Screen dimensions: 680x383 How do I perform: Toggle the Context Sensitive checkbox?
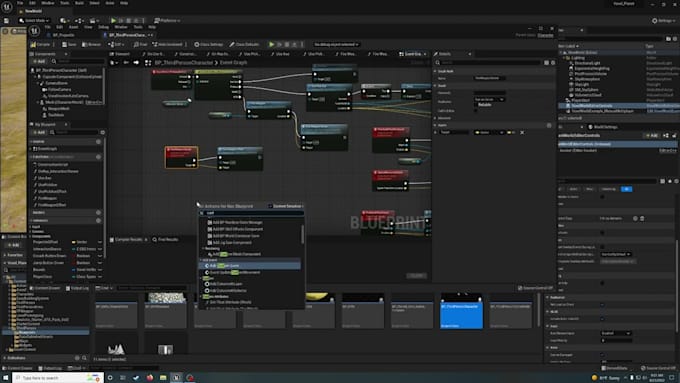pos(270,206)
